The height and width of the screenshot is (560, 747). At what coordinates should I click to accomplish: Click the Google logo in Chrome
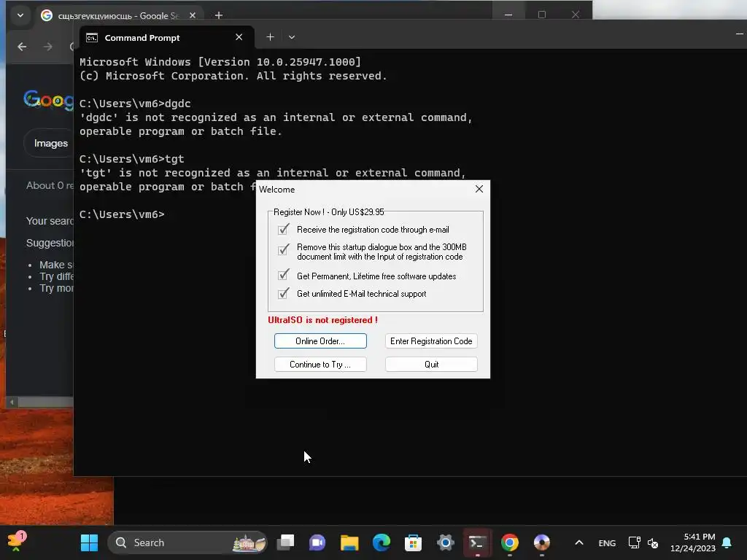[x=49, y=99]
